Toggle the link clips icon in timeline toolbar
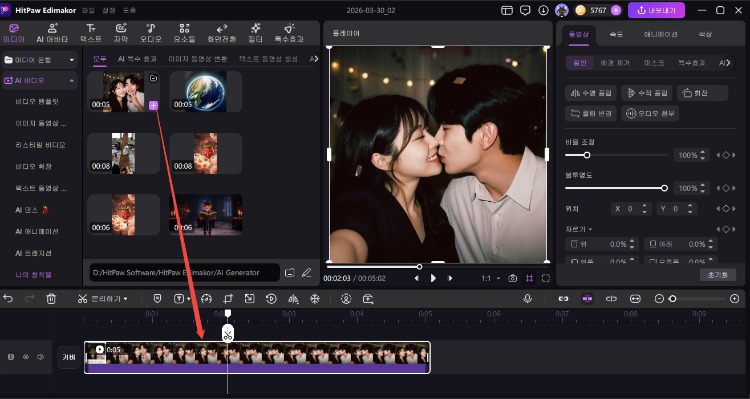Image resolution: width=750 pixels, height=399 pixels. pyautogui.click(x=563, y=299)
